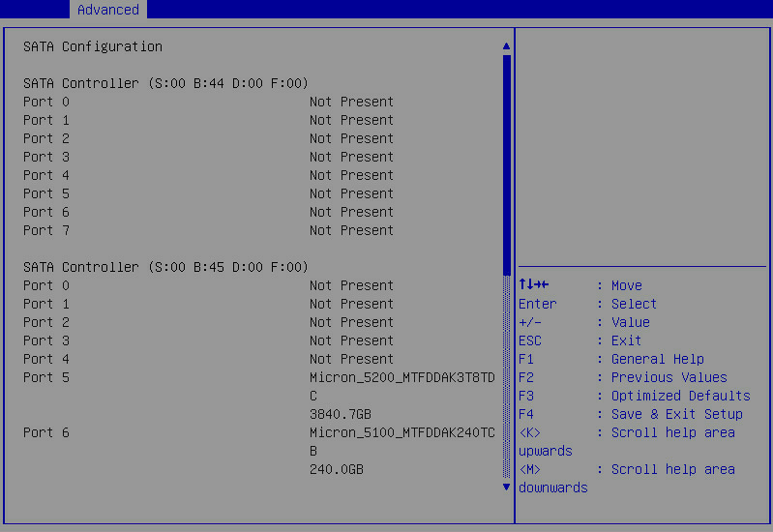Click the 240.0GB capacity value
Screen dimensions: 773x532
pos(337,469)
